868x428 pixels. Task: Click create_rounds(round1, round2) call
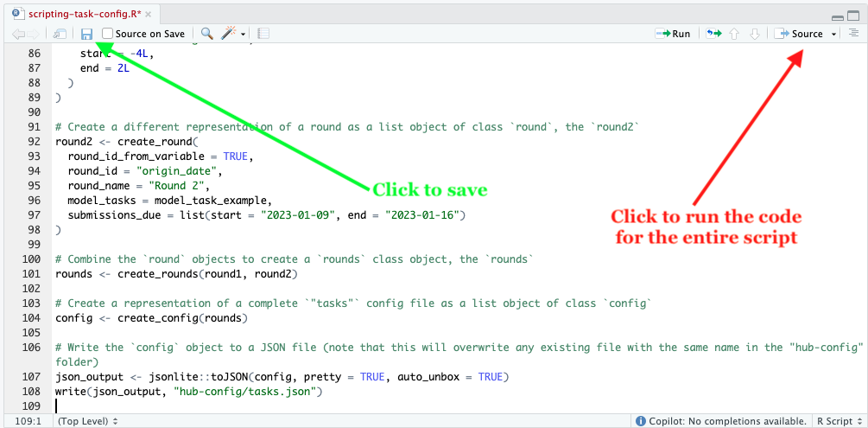(207, 274)
